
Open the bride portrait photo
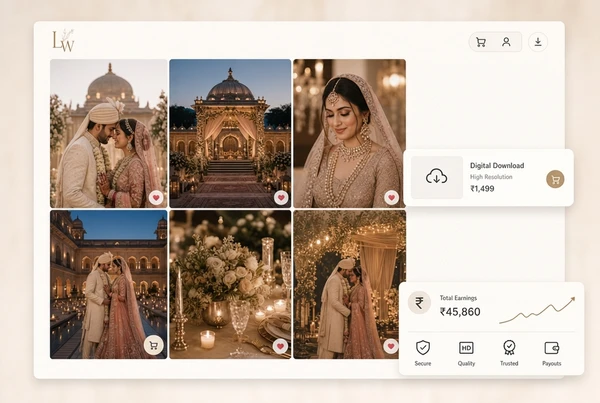tap(349, 133)
